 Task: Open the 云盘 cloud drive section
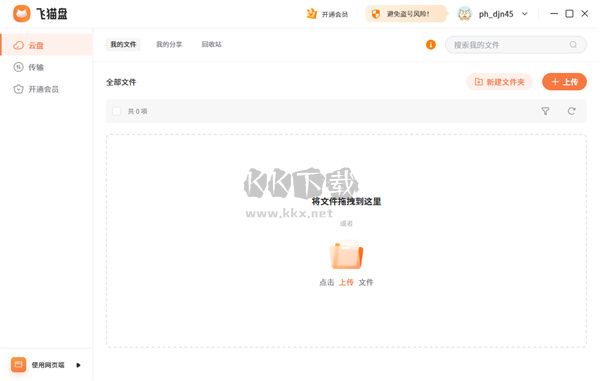(46, 45)
